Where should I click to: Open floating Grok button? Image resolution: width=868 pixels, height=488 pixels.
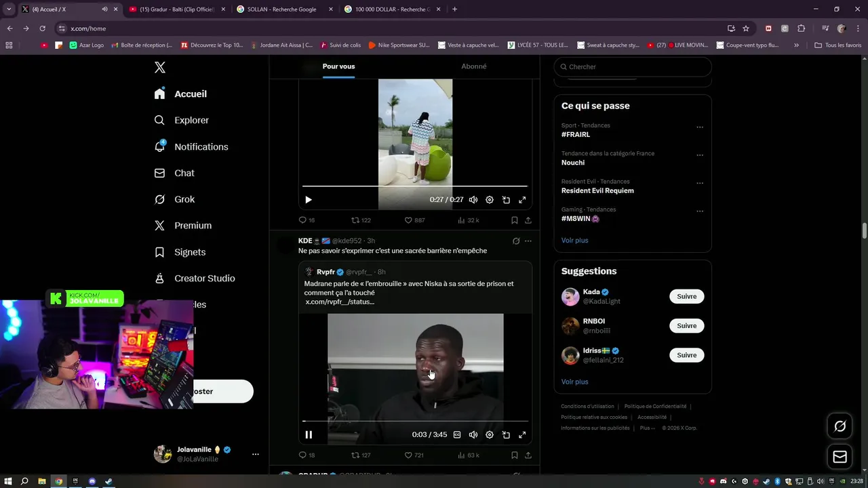tap(840, 426)
